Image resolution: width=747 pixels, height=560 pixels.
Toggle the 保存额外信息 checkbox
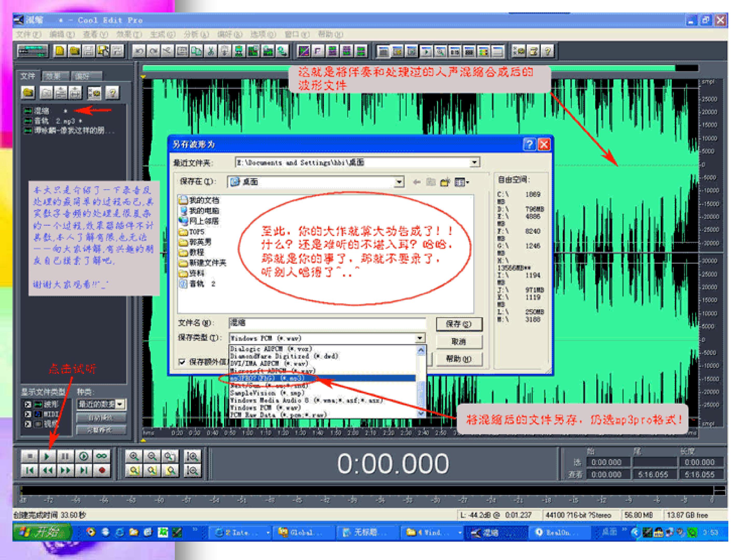[182, 362]
